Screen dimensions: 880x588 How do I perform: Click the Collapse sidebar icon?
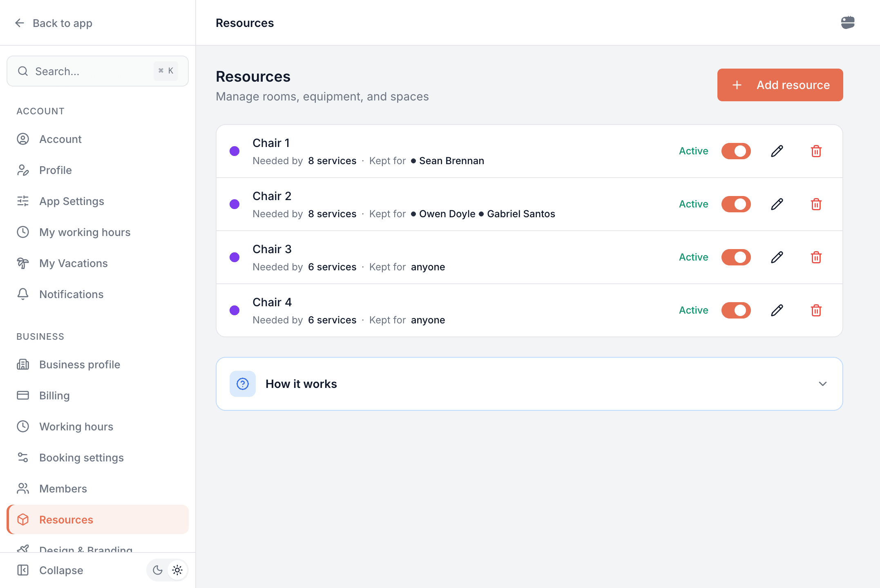click(x=23, y=570)
